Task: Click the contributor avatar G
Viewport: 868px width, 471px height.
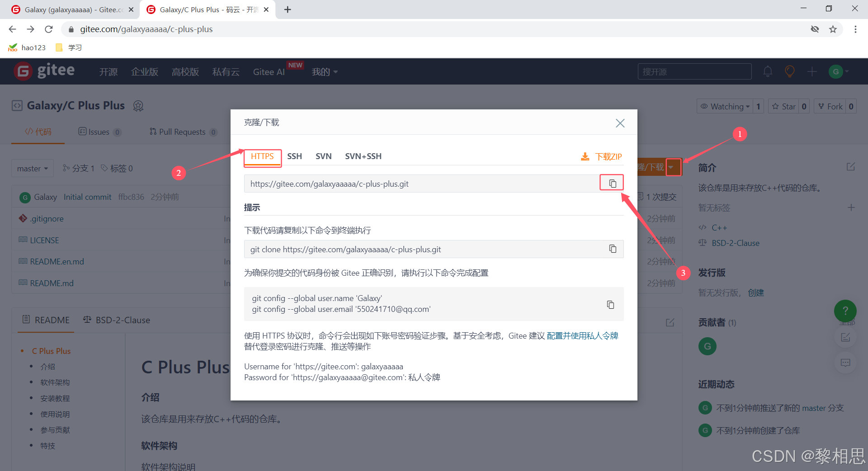Action: coord(708,346)
